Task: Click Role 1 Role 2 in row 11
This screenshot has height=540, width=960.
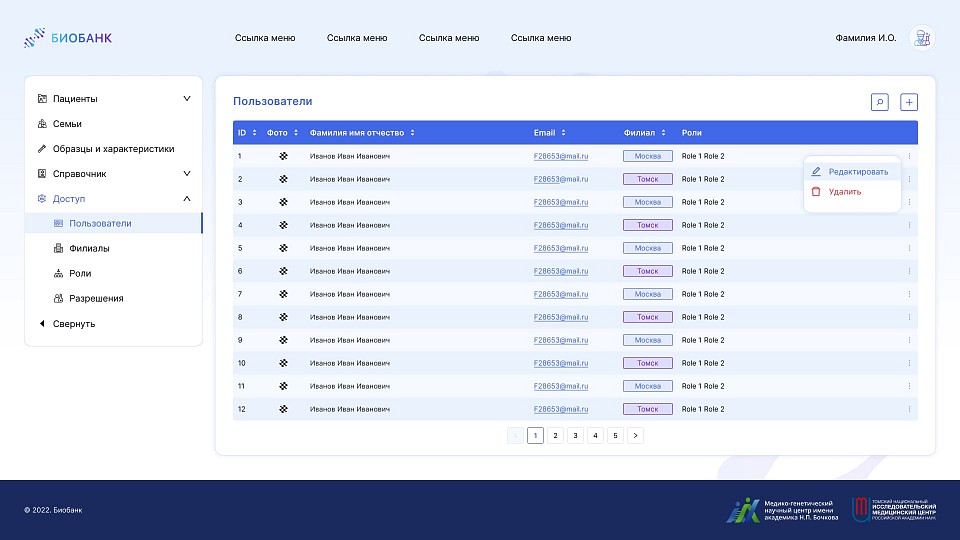Action: (x=703, y=386)
